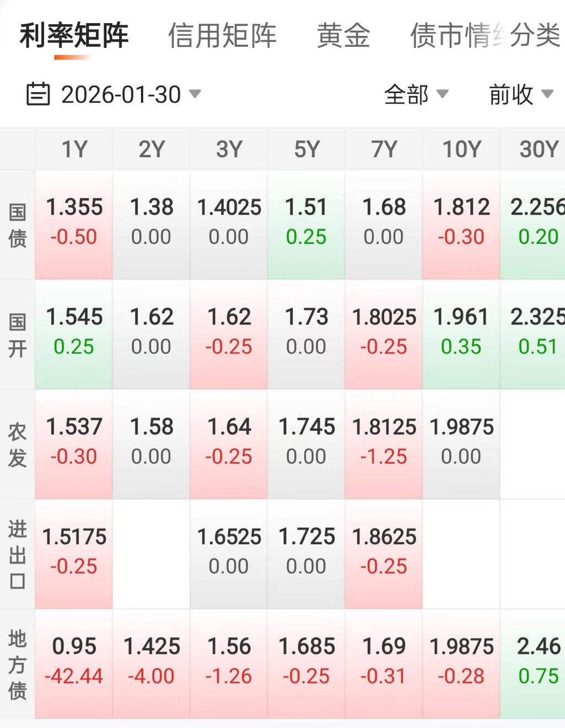
Task: Go to the 债市情绪分类 tab
Action: 485,36
